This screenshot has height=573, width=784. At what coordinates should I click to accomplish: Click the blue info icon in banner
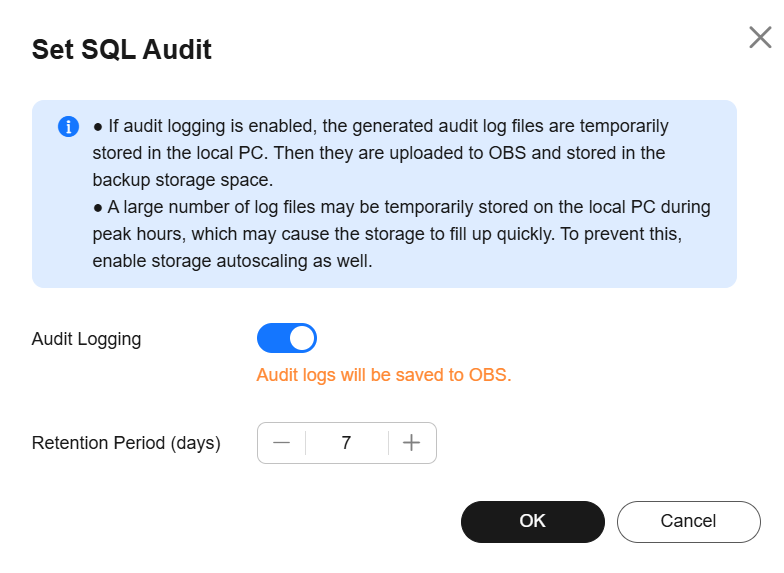(x=68, y=126)
